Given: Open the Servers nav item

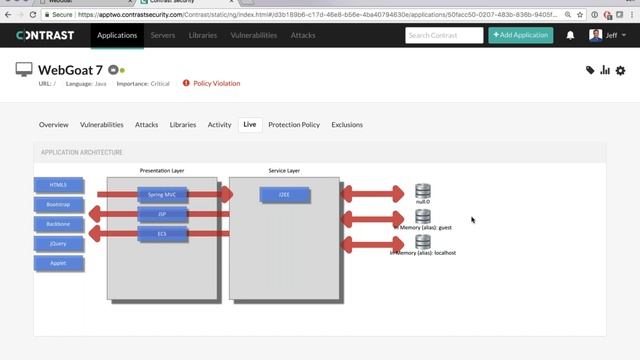Looking at the screenshot, I should (162, 36).
